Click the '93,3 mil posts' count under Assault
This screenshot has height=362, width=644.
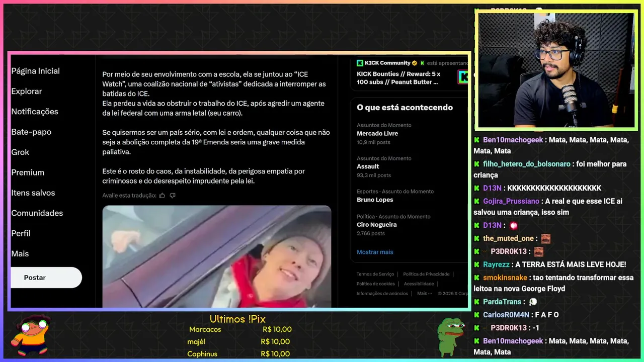pos(374,175)
